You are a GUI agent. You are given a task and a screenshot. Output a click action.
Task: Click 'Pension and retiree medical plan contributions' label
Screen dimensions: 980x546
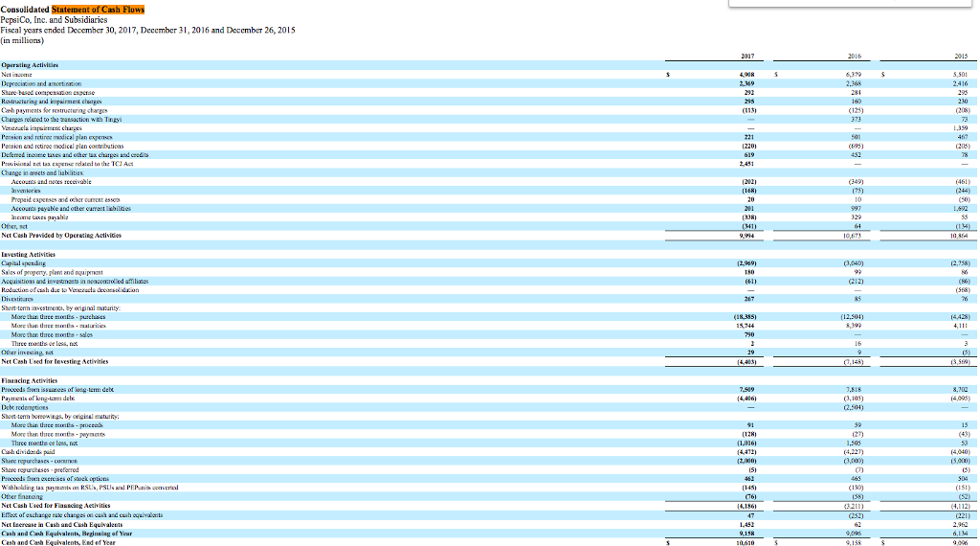point(62,146)
